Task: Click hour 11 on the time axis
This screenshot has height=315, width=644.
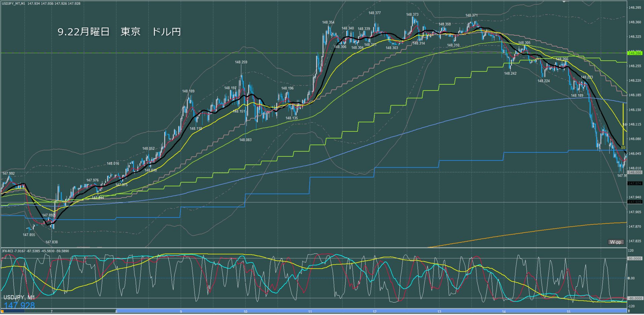Action: coord(310,312)
